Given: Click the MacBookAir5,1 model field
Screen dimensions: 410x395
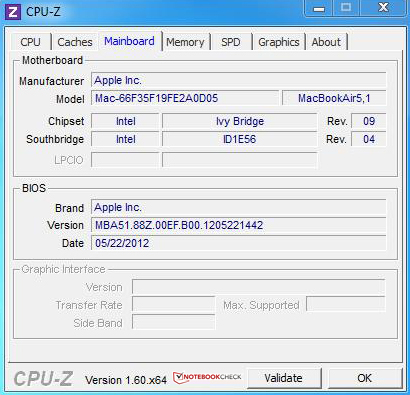Looking at the screenshot, I should 334,98.
